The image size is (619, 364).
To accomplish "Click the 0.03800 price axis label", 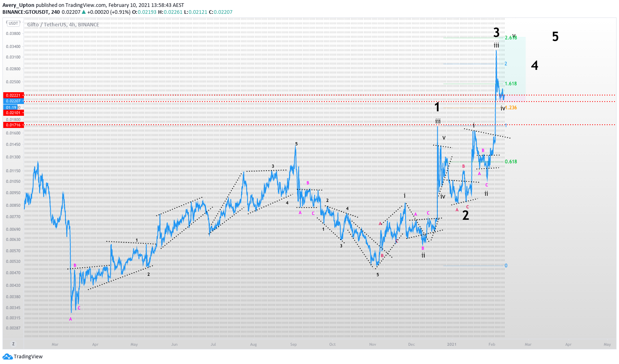I will 13,34.
